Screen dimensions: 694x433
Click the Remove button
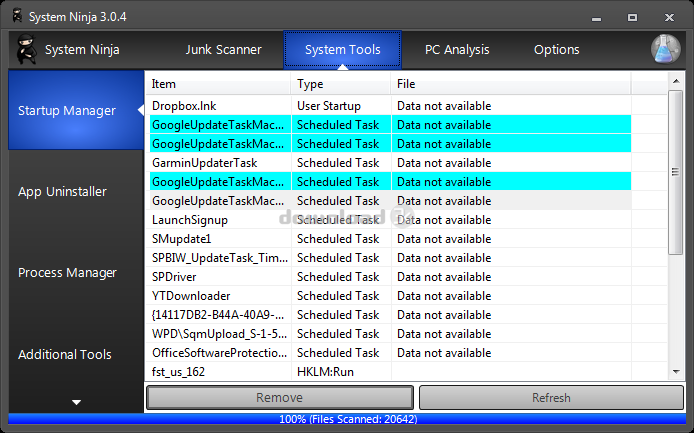point(280,398)
